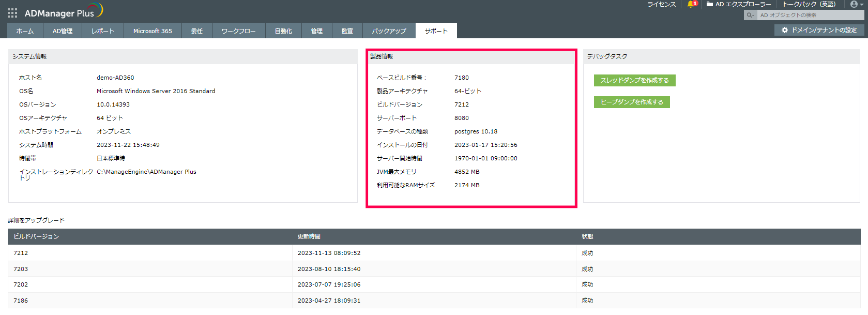Open the ワークフロー tab
The height and width of the screenshot is (315, 868).
click(x=238, y=31)
